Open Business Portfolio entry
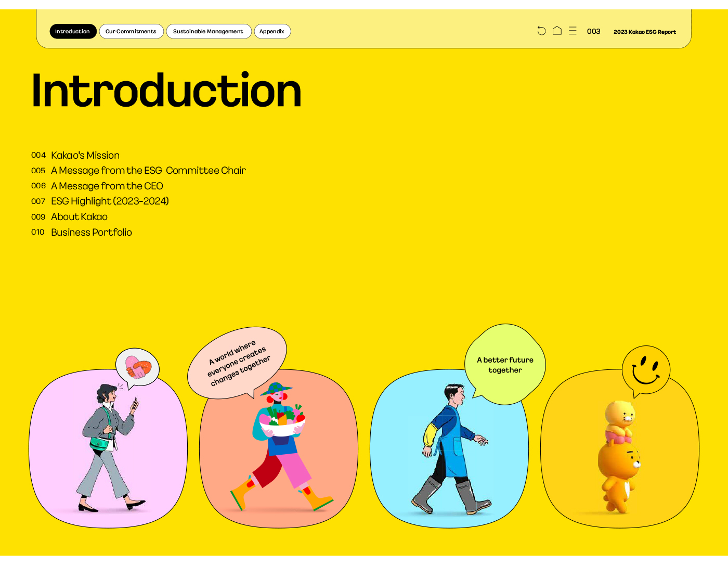 (x=92, y=232)
